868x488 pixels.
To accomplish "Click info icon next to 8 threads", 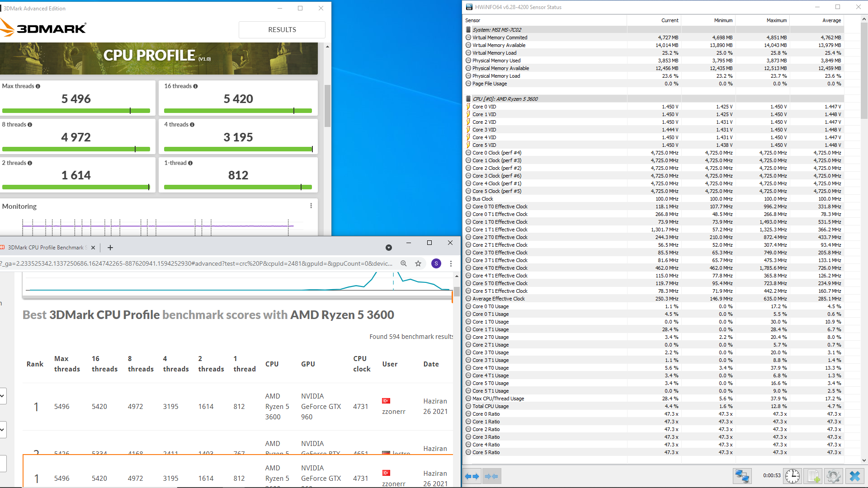I will (30, 125).
